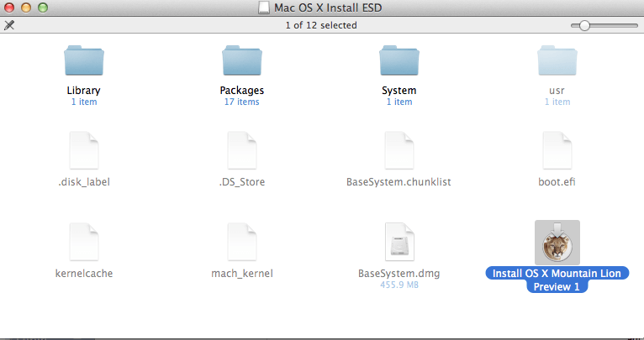
Task: Click the icon size slider knob
Action: click(583, 25)
